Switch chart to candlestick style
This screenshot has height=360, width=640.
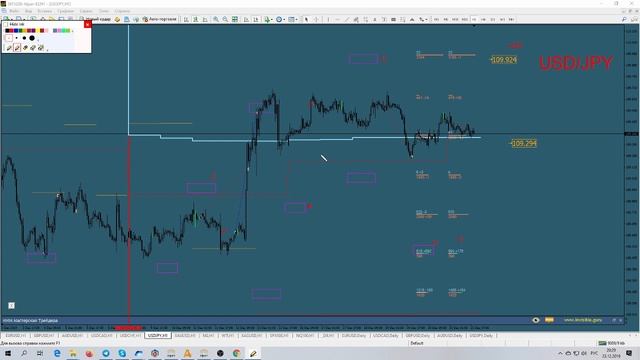[x=196, y=19]
